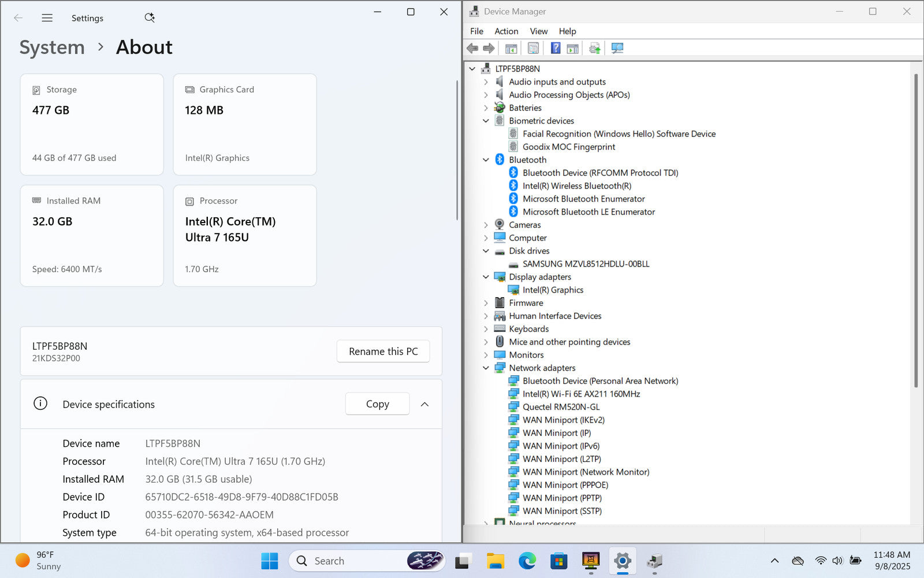Click the Rename this PC button
Viewport: 924px width, 578px height.
click(383, 351)
